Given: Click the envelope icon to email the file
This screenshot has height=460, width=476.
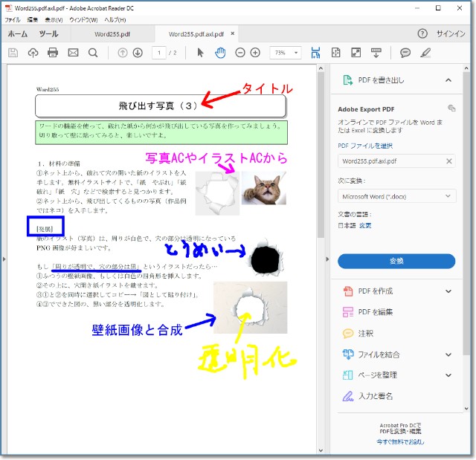Looking at the screenshot, I should [73, 53].
